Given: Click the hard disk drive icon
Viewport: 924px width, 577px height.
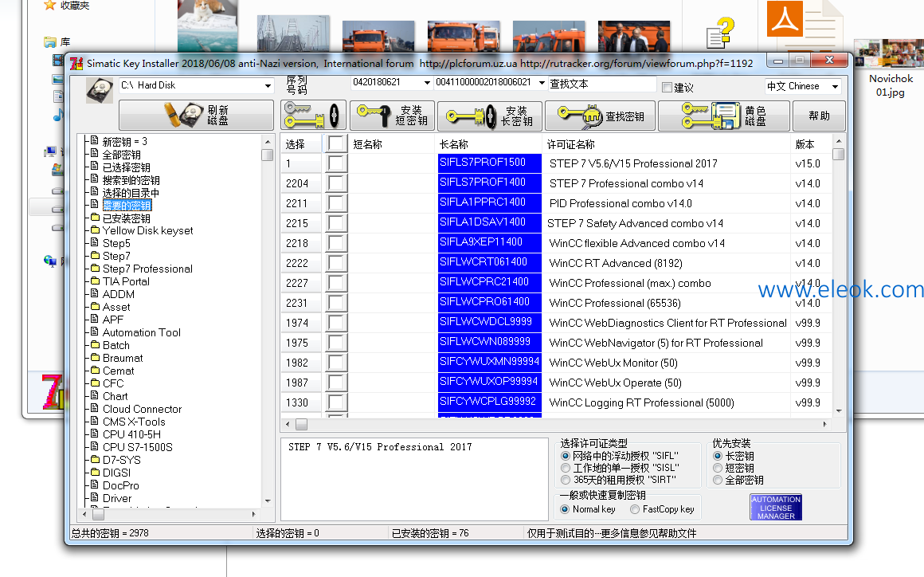Looking at the screenshot, I should [x=100, y=91].
